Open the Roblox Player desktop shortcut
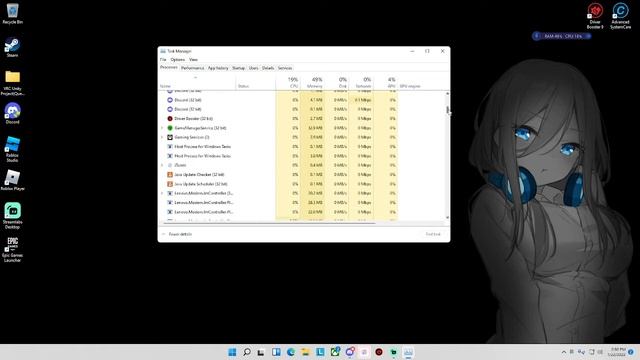The image size is (640, 360). click(12, 180)
